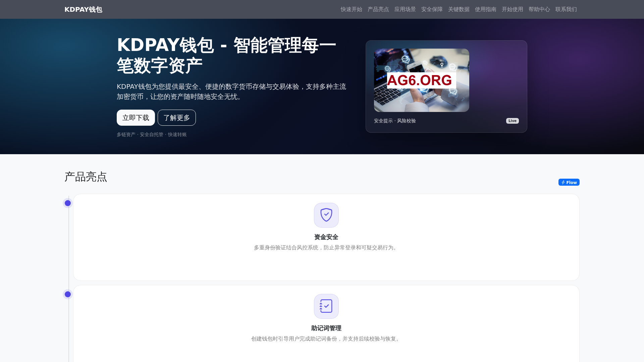This screenshot has width=644, height=362.
Task: Click the KDPAY钱包 brand logo
Action: pyautogui.click(x=83, y=9)
